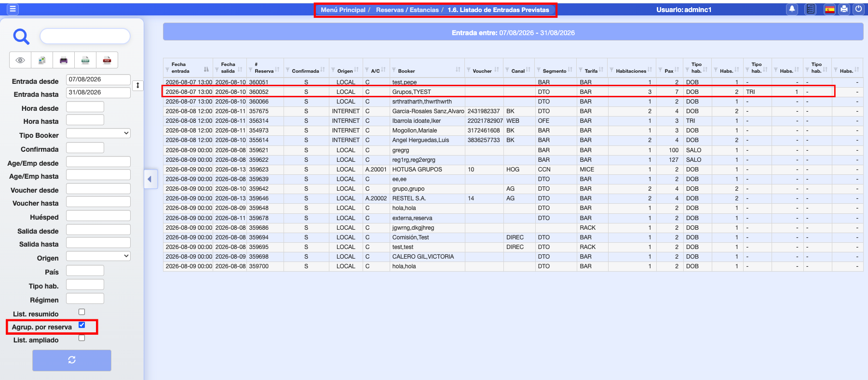Export the listing as PDF

[x=107, y=60]
